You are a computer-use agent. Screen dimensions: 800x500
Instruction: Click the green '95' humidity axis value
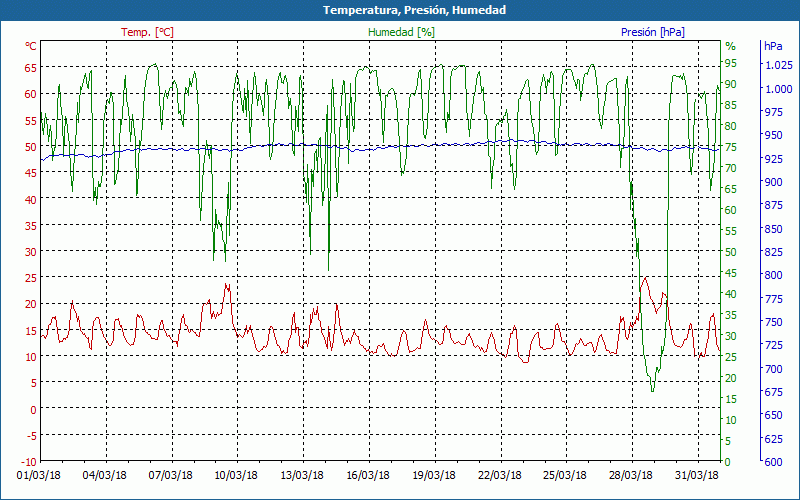click(731, 63)
